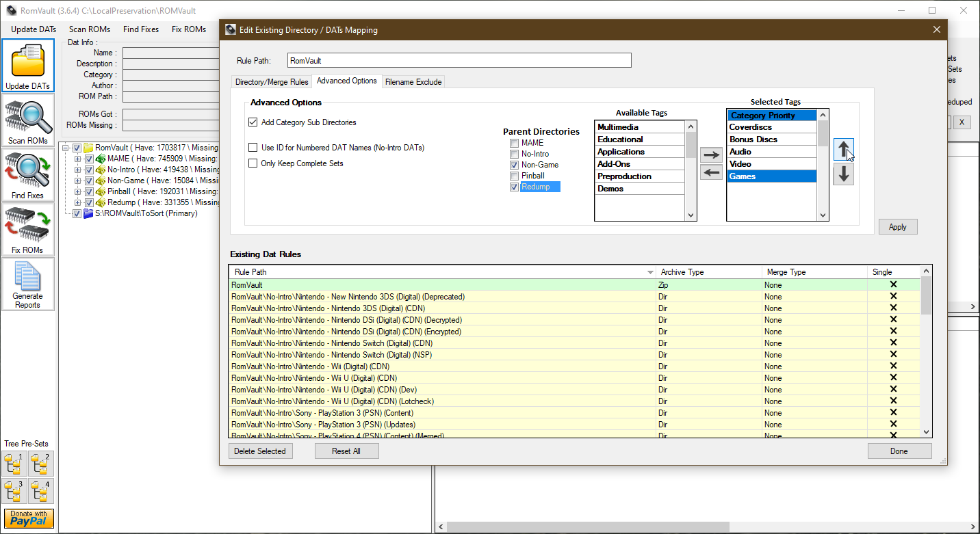This screenshot has height=534, width=980.
Task: Click Selected Tags list down arrow
Action: pyautogui.click(x=823, y=215)
